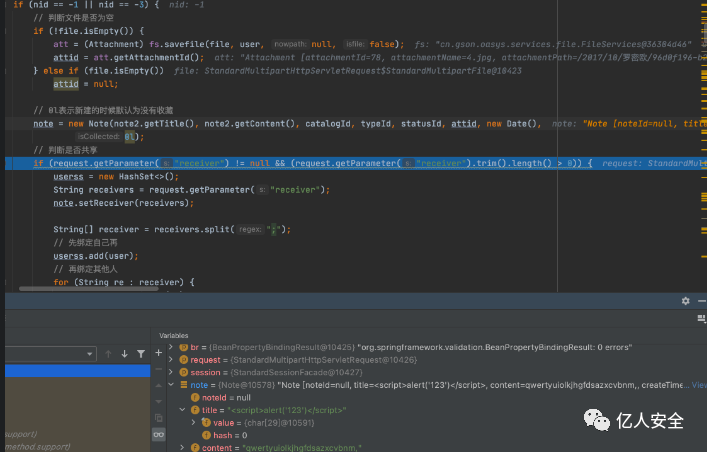This screenshot has height=452, width=707.
Task: Click the remove watch minus icon
Action: point(159,369)
